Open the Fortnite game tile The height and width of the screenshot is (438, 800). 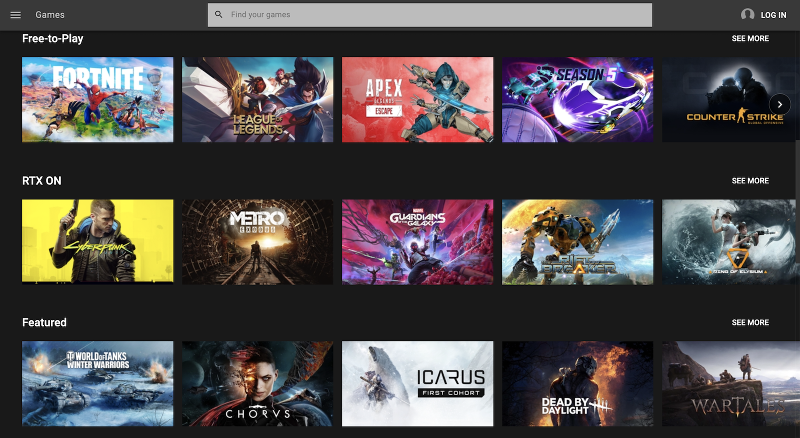tap(97, 100)
